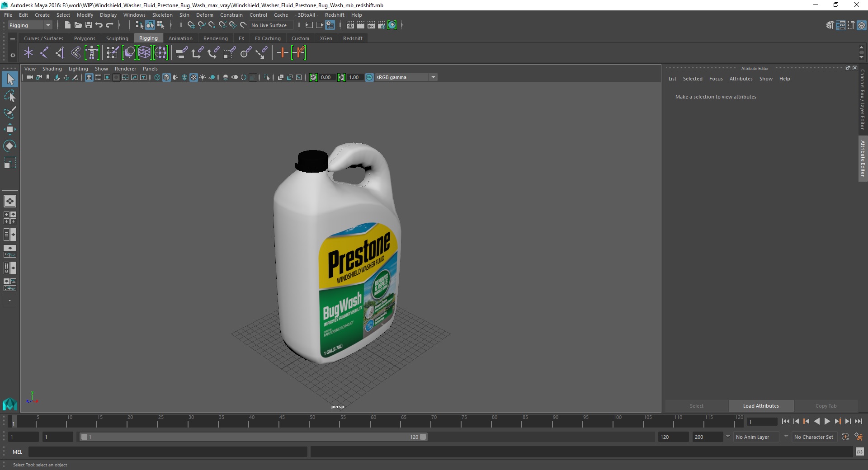Viewport: 868px width, 470px height.
Task: Click frame 60 on the time slider
Action: 373,422
